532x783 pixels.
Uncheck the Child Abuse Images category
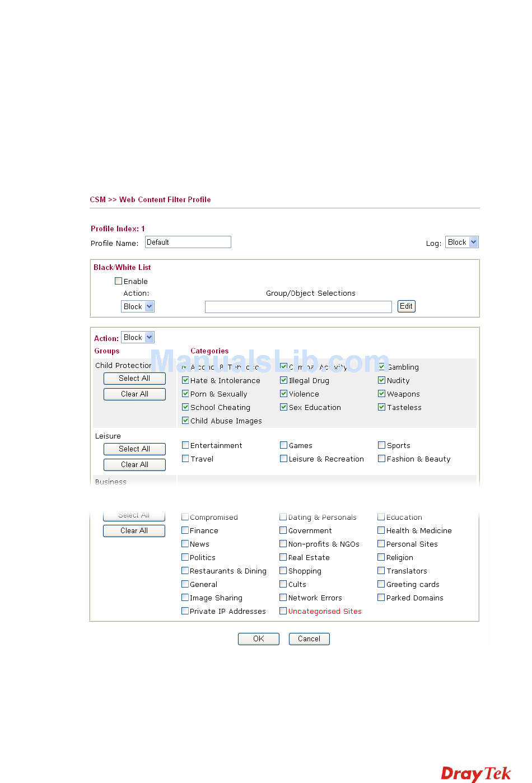pos(185,421)
